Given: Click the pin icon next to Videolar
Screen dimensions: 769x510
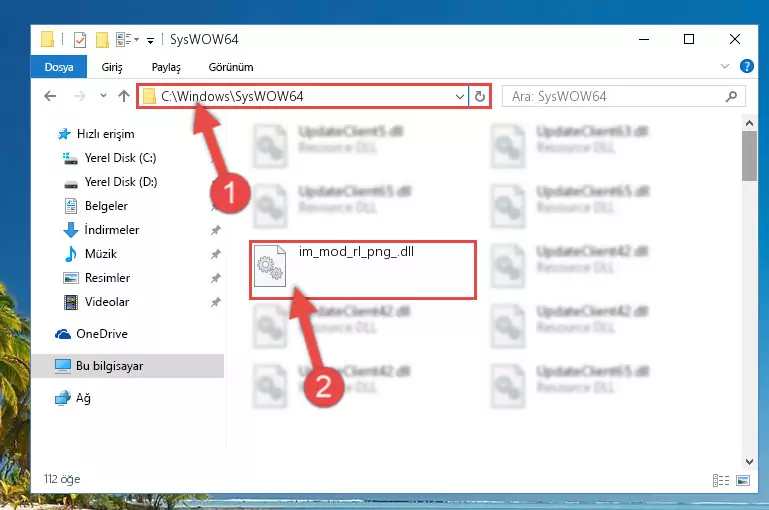Looking at the screenshot, I should (216, 302).
